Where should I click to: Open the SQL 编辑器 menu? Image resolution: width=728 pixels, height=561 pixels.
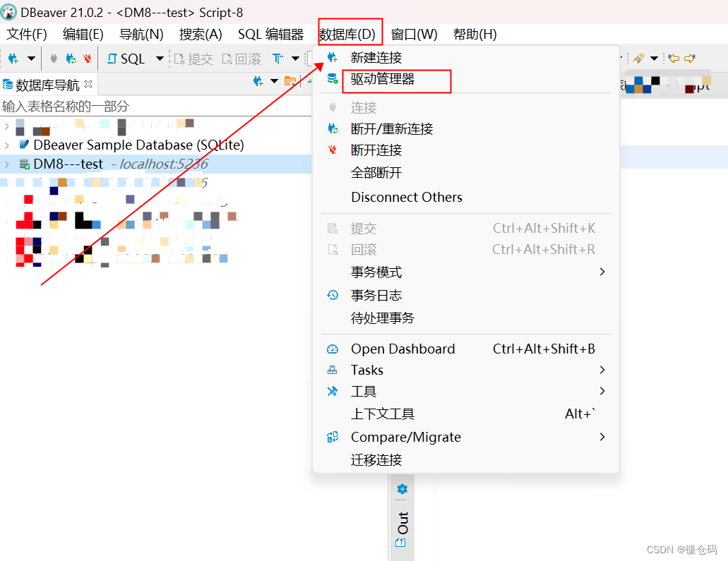270,35
